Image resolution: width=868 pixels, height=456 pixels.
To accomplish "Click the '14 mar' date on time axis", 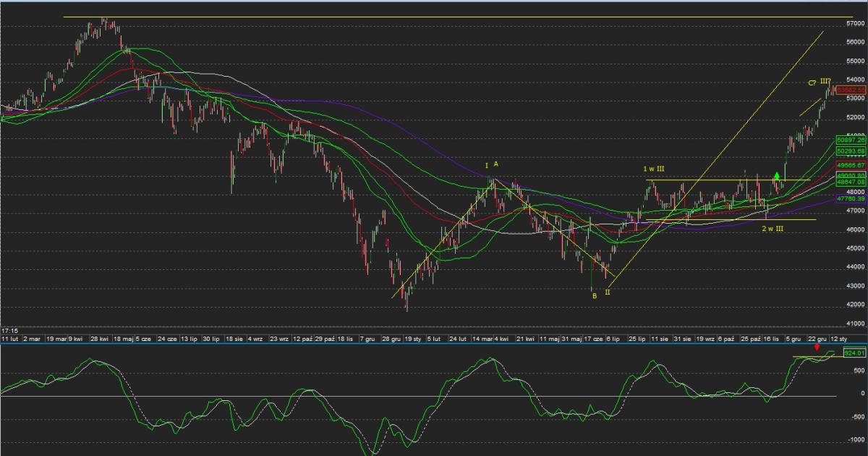I will tap(481, 338).
